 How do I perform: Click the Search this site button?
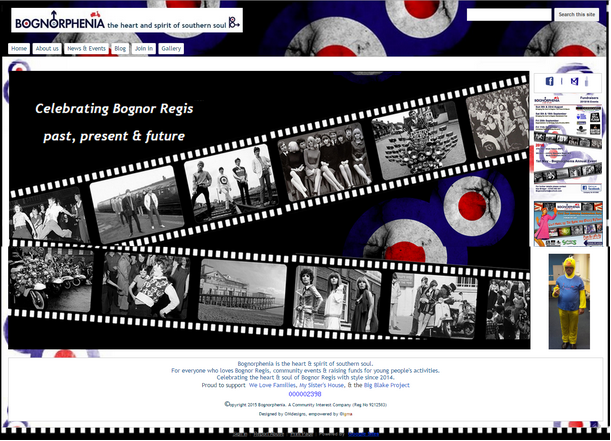pyautogui.click(x=576, y=14)
